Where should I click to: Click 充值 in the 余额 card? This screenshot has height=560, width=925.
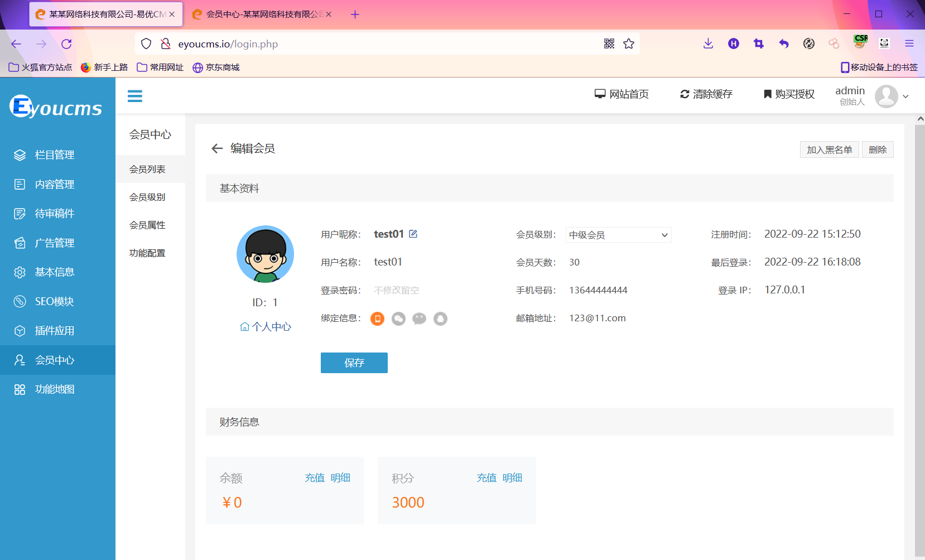(x=315, y=477)
